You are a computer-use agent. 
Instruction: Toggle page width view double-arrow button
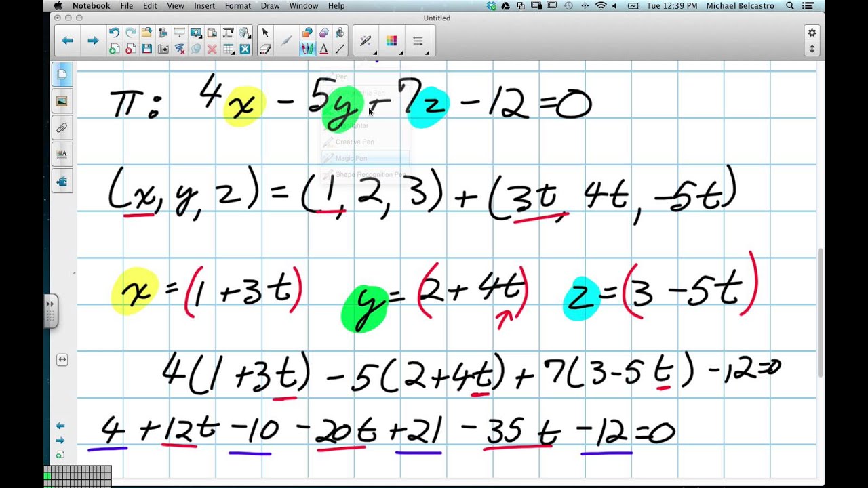point(62,360)
